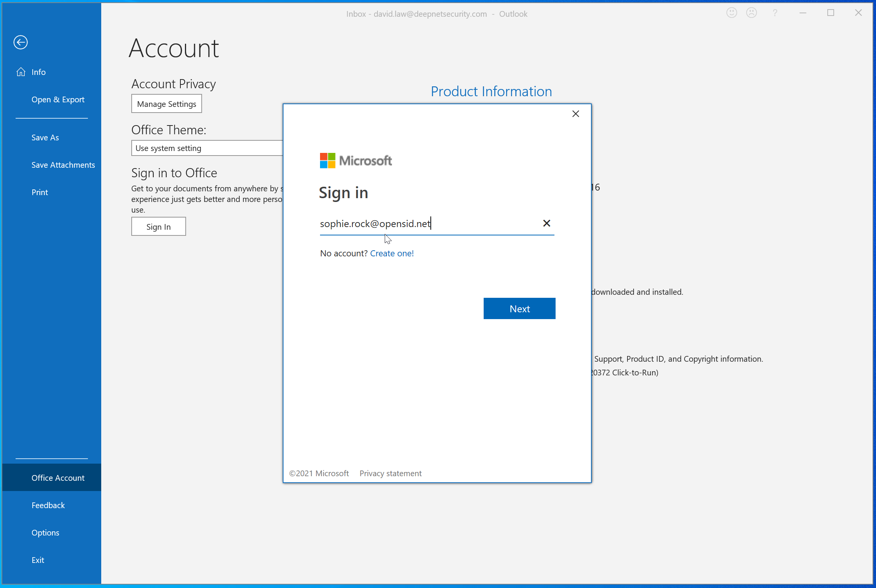Click the back arrow circle icon
Image resolution: width=876 pixels, height=588 pixels.
(21, 42)
